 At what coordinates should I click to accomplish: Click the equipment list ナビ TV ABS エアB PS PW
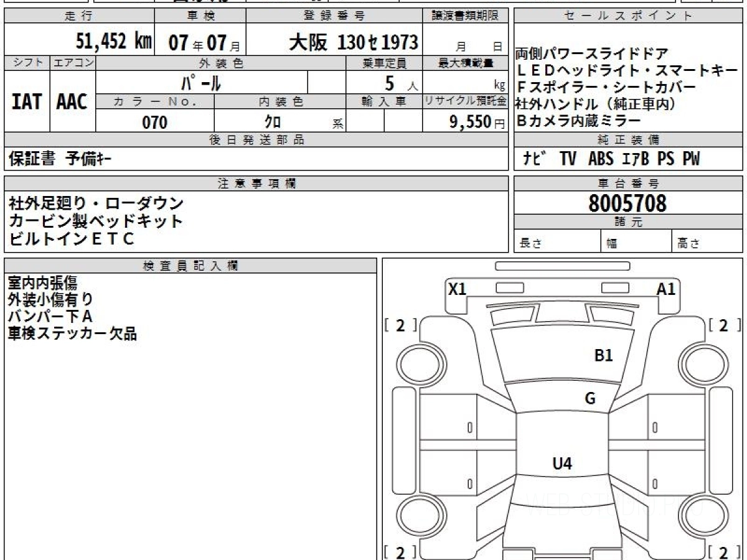click(611, 159)
